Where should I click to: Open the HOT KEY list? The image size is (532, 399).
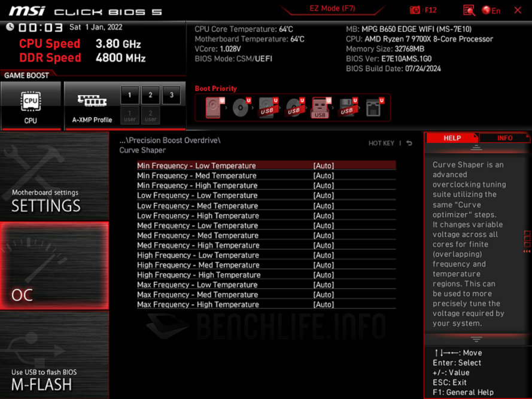click(x=381, y=144)
